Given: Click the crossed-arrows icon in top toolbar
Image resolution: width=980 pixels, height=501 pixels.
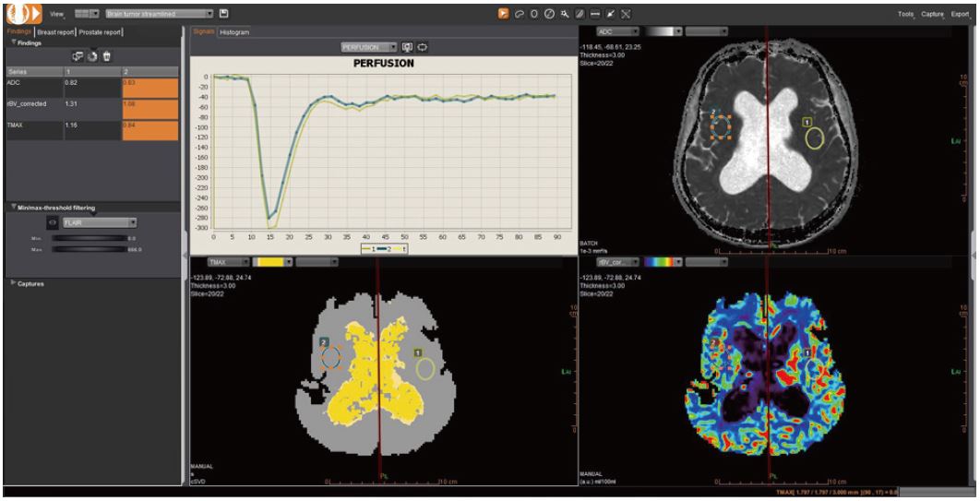Looking at the screenshot, I should point(626,14).
